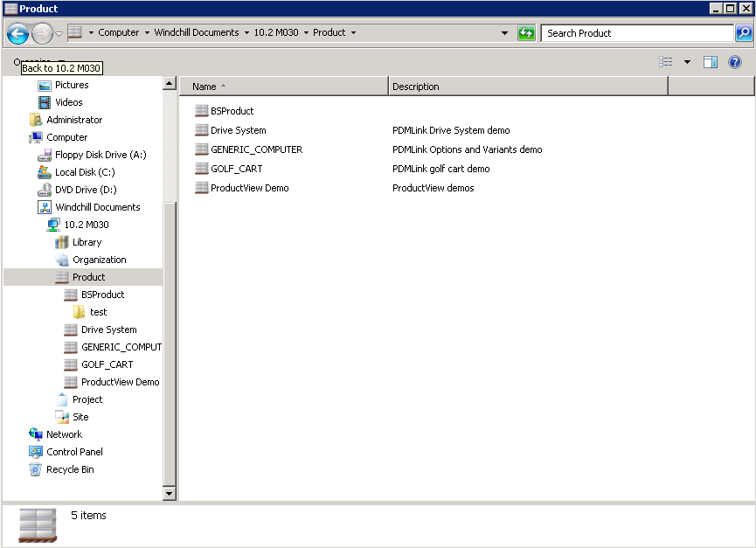The height and width of the screenshot is (548, 756).
Task: Open Project icon in navigation tree
Action: (62, 399)
